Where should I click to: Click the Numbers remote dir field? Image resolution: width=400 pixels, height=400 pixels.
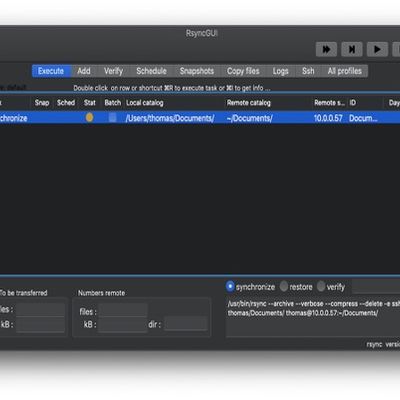coord(186,324)
